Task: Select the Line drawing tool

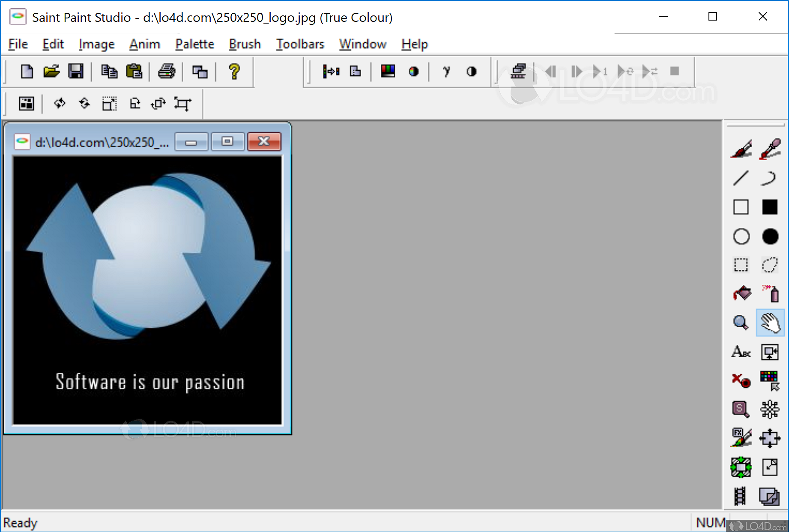Action: (x=740, y=178)
